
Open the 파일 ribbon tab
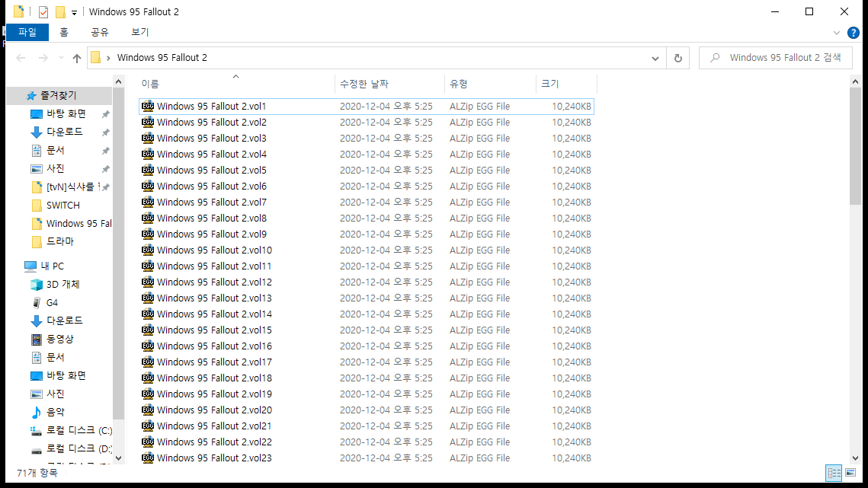[27, 32]
